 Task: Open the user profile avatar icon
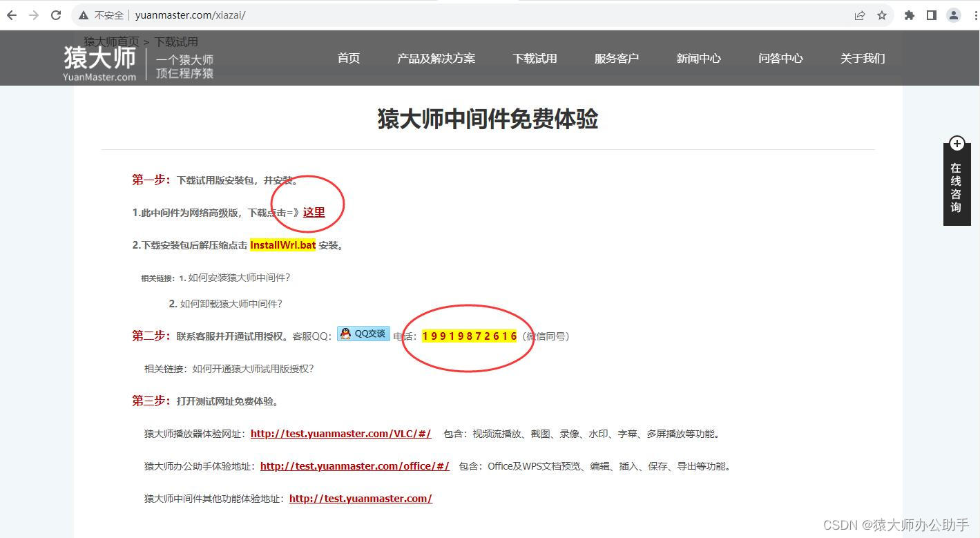[954, 15]
